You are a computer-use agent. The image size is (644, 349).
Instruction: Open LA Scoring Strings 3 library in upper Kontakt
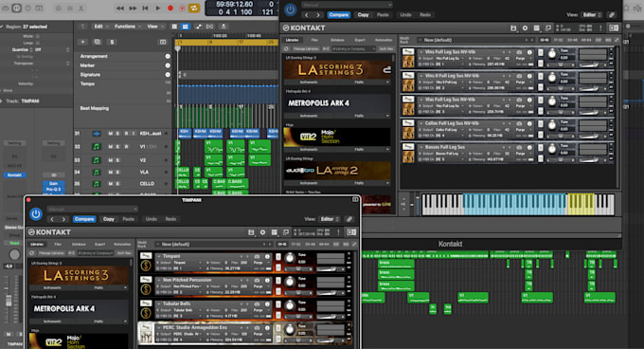(337, 70)
